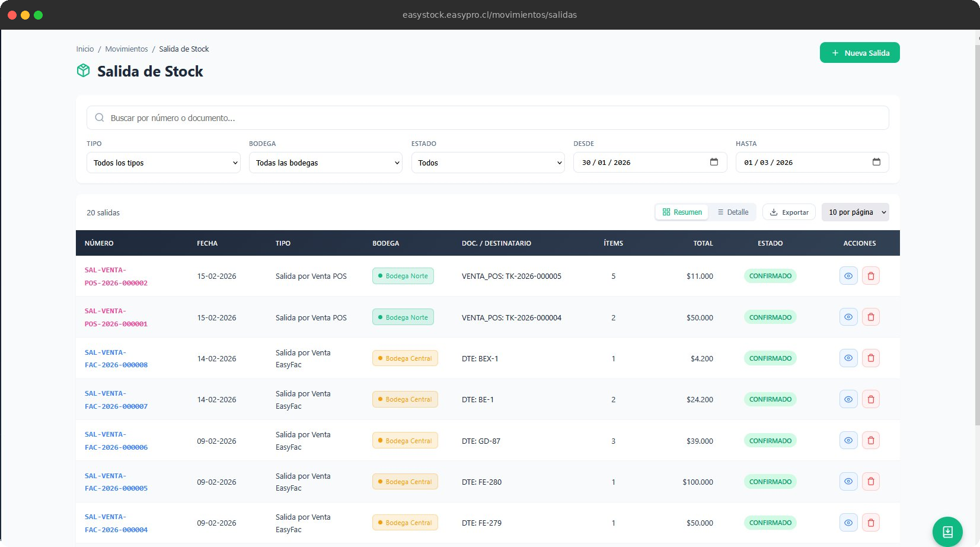Viewport: 980px width, 547px height.
Task: Select the grid icon on the Resumen view button
Action: pyautogui.click(x=666, y=212)
